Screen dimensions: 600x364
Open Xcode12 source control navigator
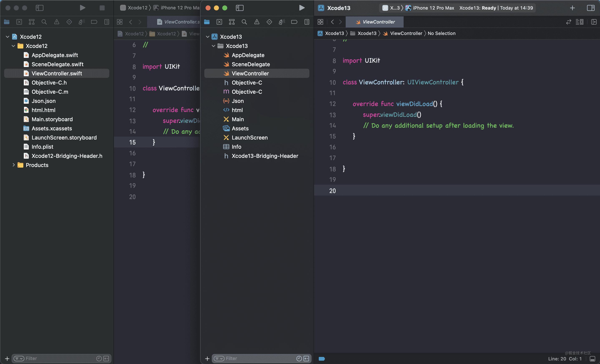click(x=19, y=22)
